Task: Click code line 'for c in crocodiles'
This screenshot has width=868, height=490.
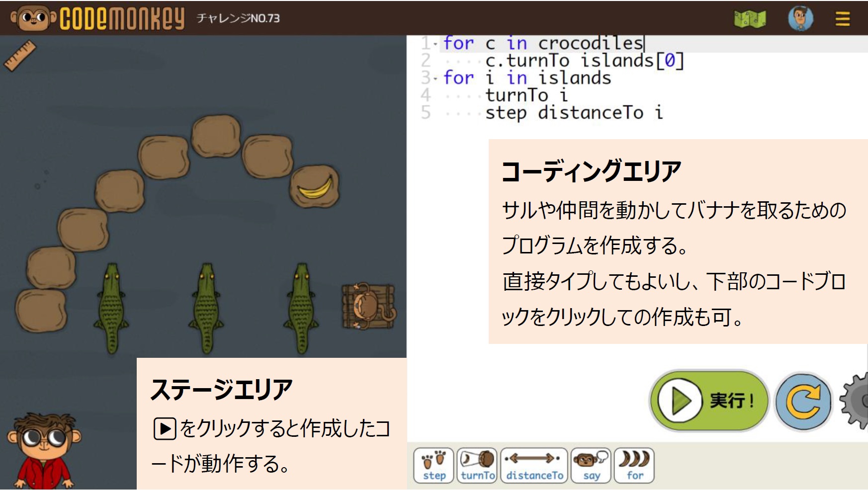Action: click(543, 43)
